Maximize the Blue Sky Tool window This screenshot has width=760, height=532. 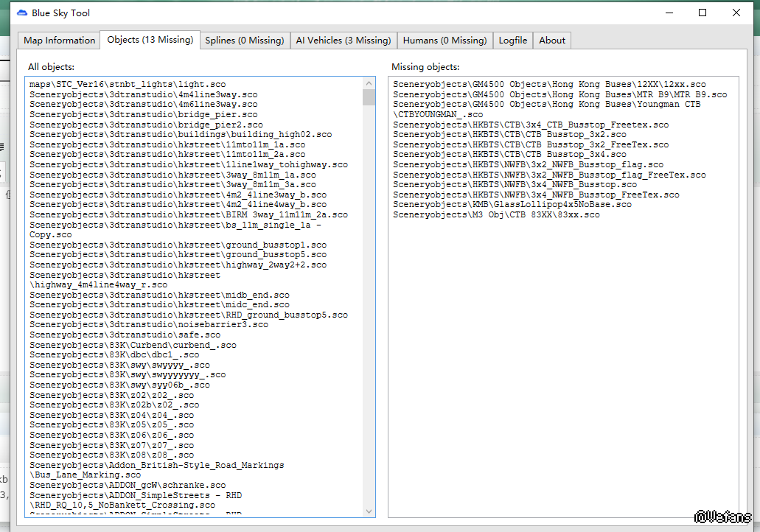point(703,13)
